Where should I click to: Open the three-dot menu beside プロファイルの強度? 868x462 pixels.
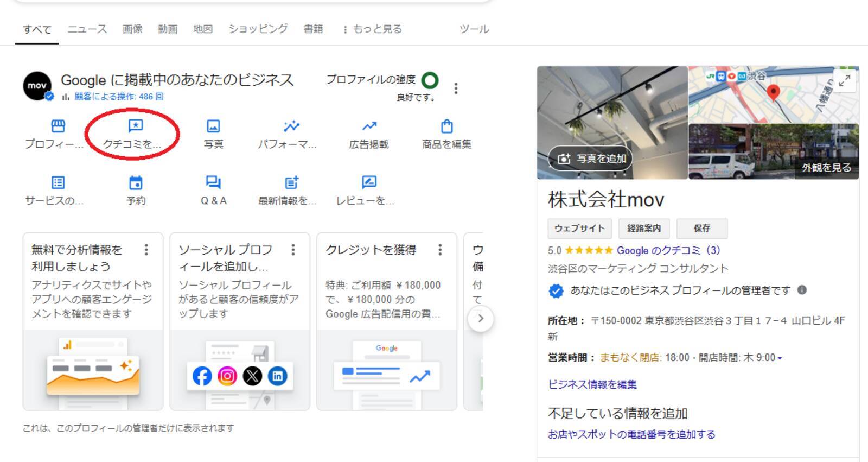(x=456, y=88)
